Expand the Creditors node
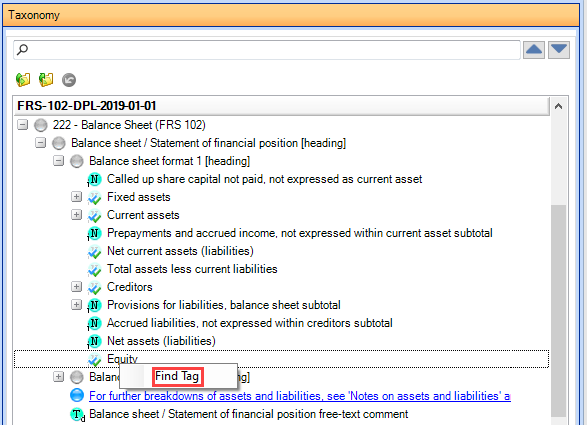 (76, 286)
